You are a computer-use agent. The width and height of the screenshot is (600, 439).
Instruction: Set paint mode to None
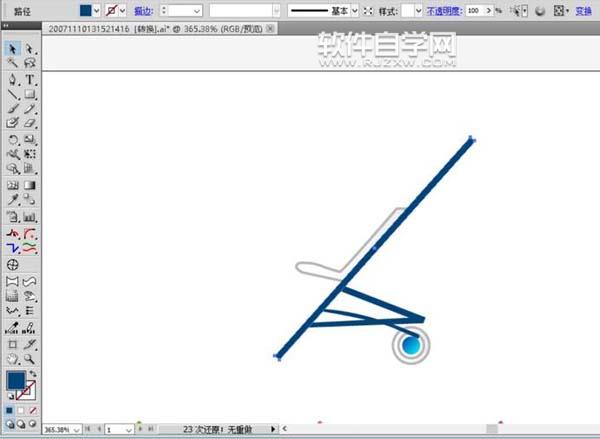pyautogui.click(x=33, y=411)
